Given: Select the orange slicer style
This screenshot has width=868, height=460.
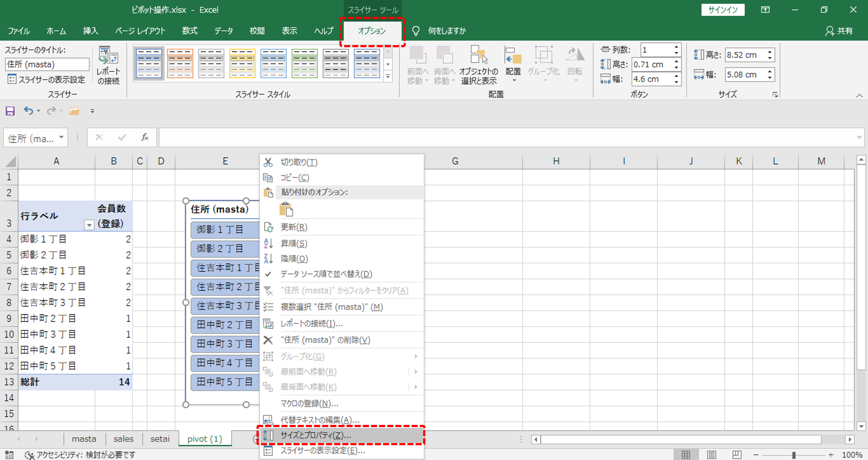Looking at the screenshot, I should 180,63.
